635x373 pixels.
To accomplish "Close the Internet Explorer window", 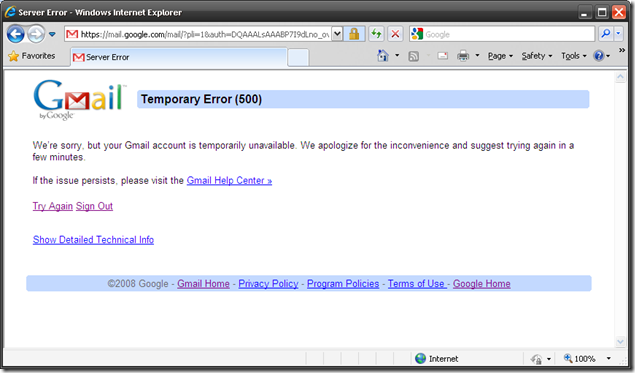I will tap(619, 12).
